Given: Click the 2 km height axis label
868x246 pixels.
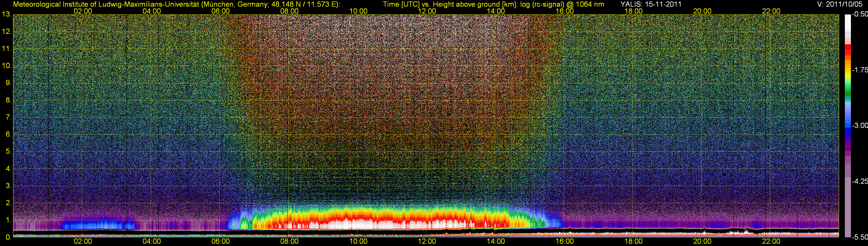Looking at the screenshot, I should coord(8,203).
